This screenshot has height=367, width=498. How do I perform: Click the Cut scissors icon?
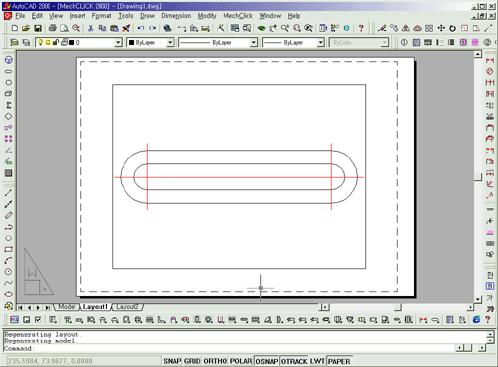[90, 28]
